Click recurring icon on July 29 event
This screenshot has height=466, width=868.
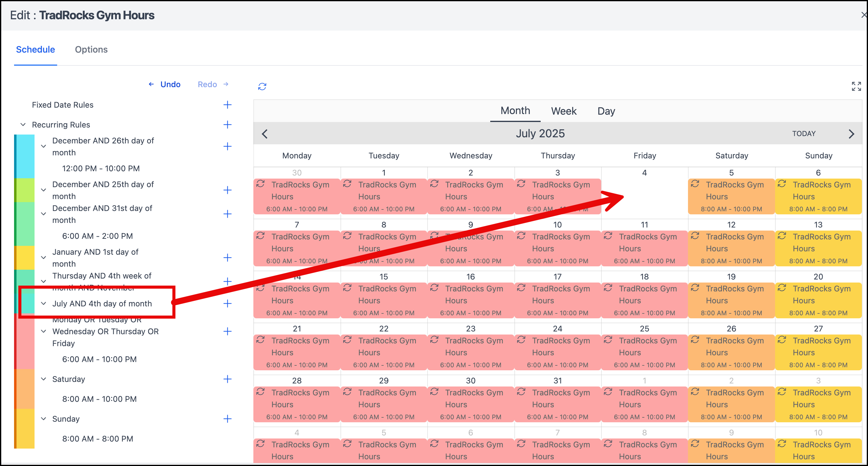click(348, 391)
